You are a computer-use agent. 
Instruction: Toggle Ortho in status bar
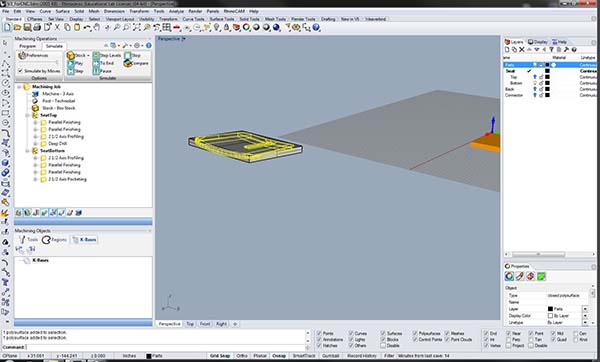tap(242, 356)
